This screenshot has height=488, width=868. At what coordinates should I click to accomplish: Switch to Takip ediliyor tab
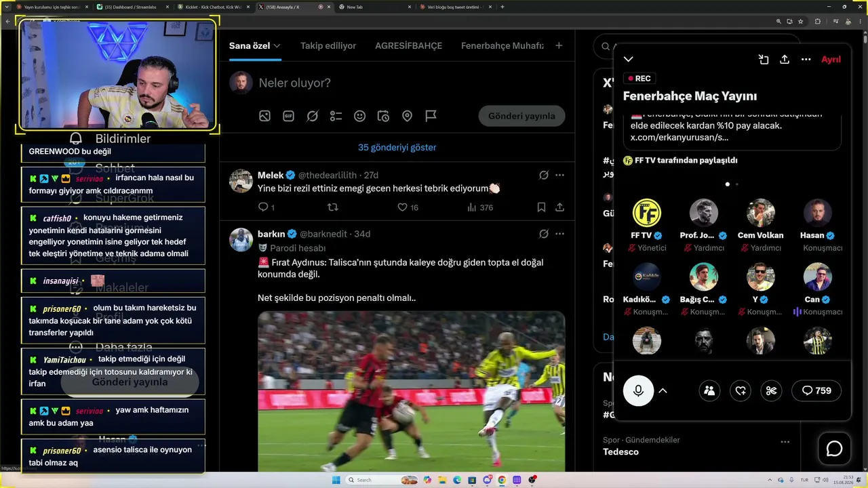[x=328, y=45]
